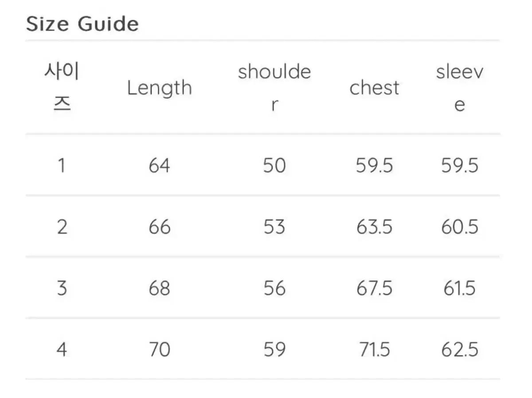Select the Length value 66
Image resolution: width=532 pixels, height=398 pixels.
159,227
